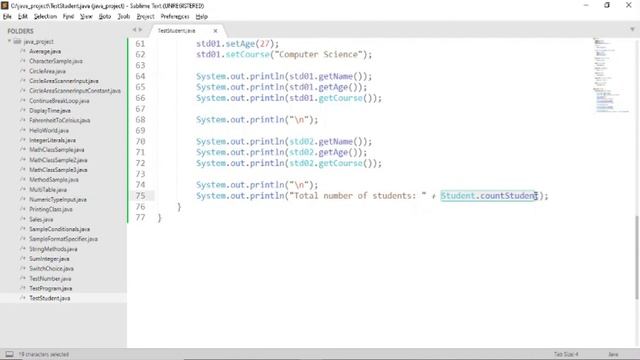Open the Help menu
The image size is (640, 360).
pyautogui.click(x=202, y=16)
